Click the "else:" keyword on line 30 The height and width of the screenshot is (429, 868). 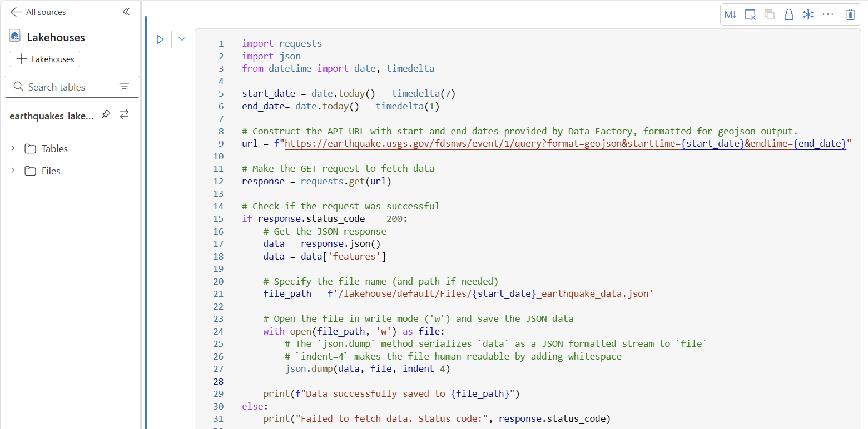(255, 406)
